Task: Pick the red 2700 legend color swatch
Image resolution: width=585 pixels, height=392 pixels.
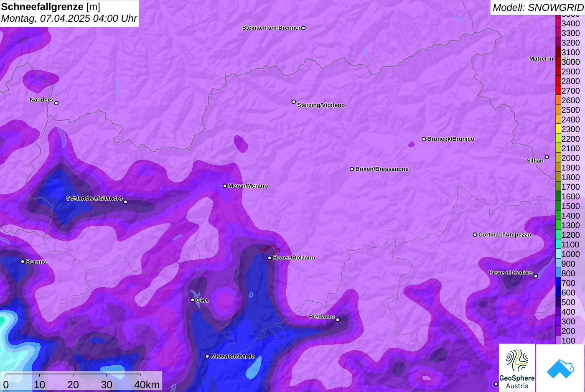Action: 558,90
